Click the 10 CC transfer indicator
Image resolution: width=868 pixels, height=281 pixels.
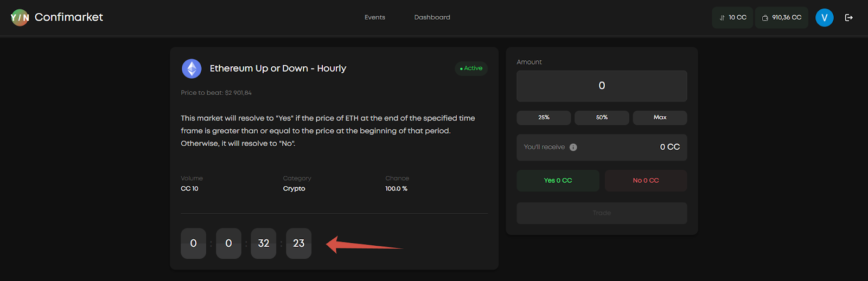732,18
